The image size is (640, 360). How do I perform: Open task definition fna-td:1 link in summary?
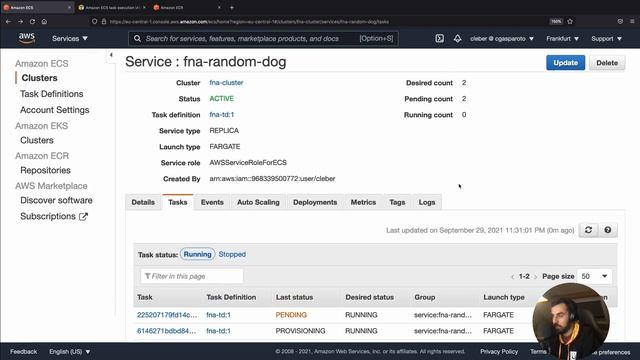tap(222, 115)
